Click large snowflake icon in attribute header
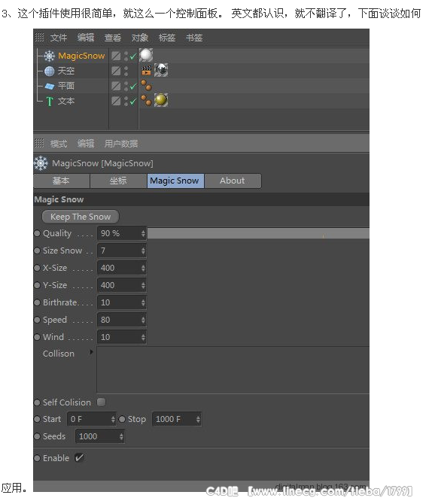This screenshot has height=504, width=432. click(x=41, y=163)
